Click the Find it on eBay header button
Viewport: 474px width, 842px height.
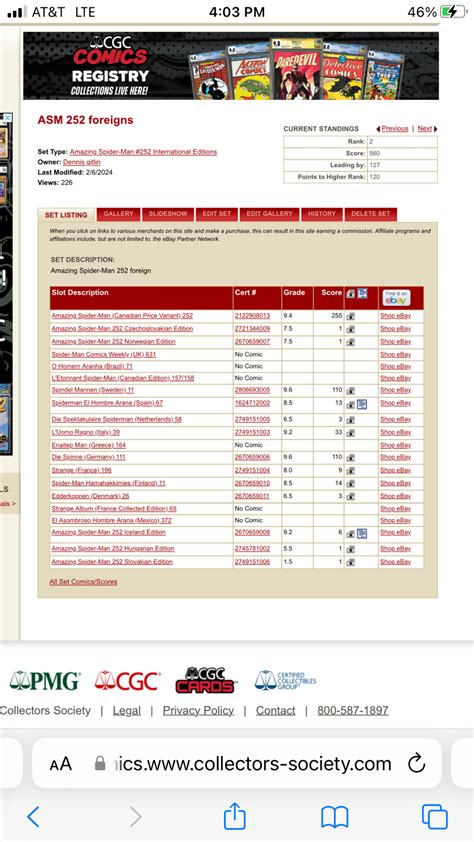coord(397,297)
